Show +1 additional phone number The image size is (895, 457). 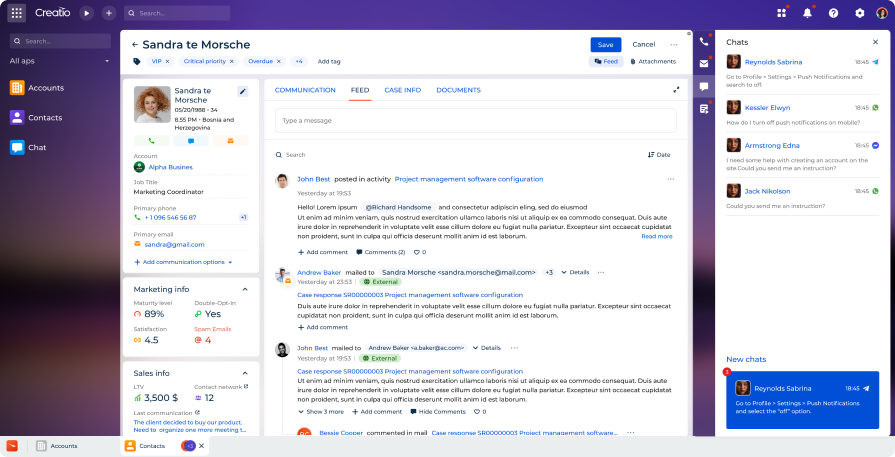(243, 217)
